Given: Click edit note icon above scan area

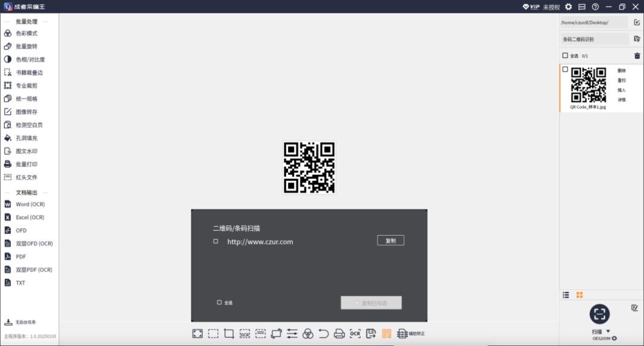Looking at the screenshot, I should 634,308.
